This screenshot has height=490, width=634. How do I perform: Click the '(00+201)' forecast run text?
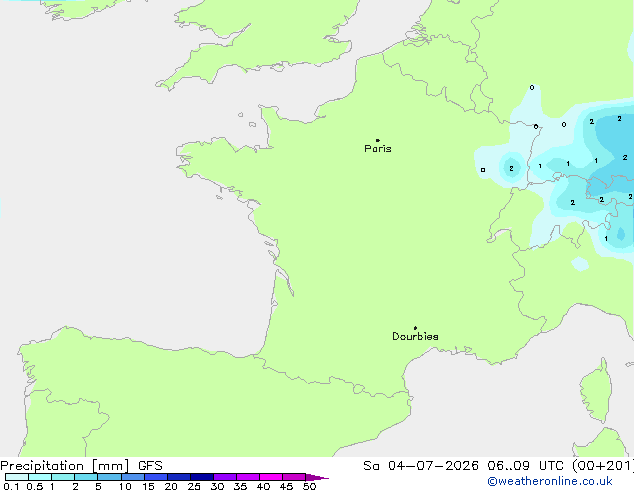pos(602,466)
